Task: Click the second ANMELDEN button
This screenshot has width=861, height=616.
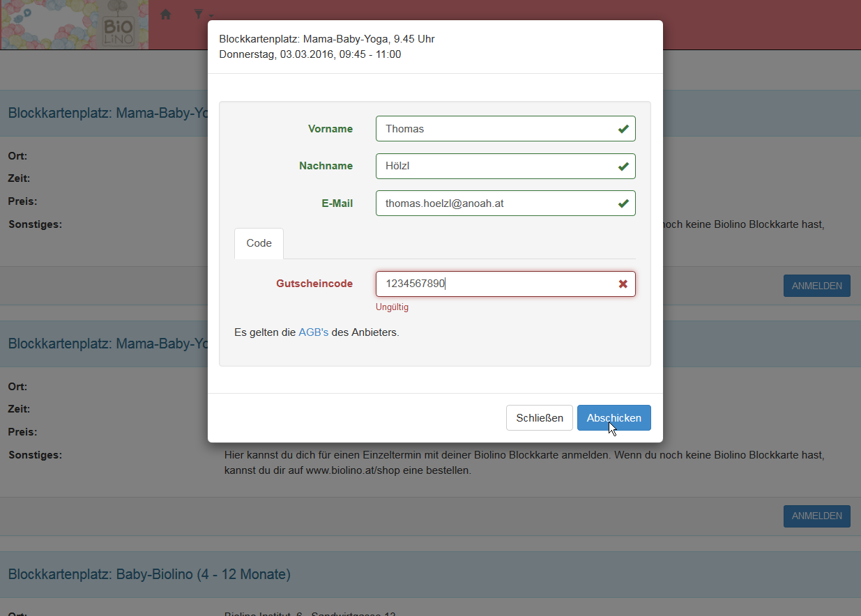Action: (816, 516)
